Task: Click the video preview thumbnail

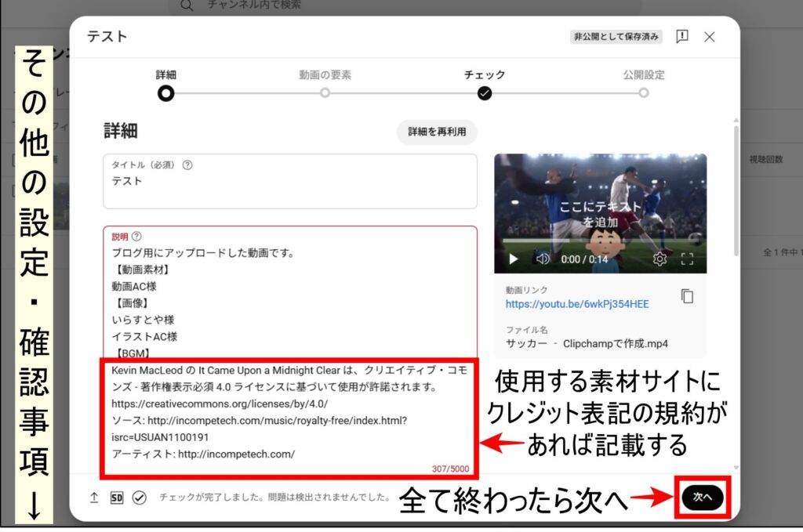Action: pyautogui.click(x=600, y=213)
